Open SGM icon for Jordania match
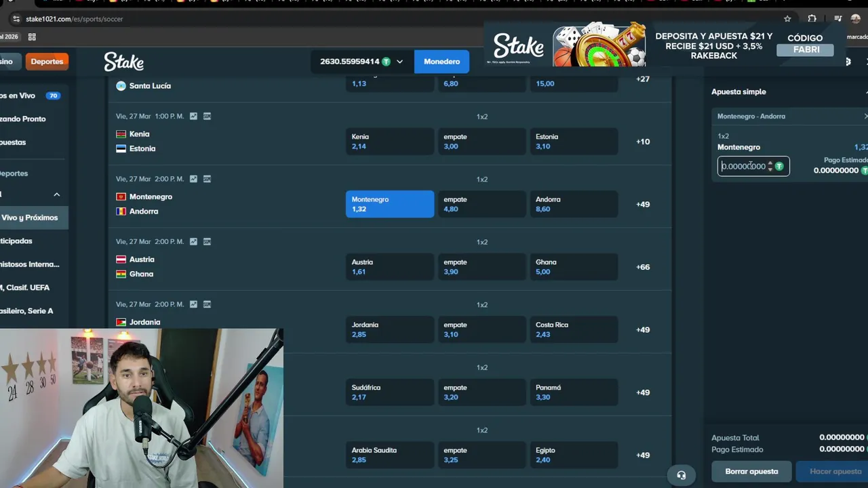The width and height of the screenshot is (868, 488). pos(207,304)
